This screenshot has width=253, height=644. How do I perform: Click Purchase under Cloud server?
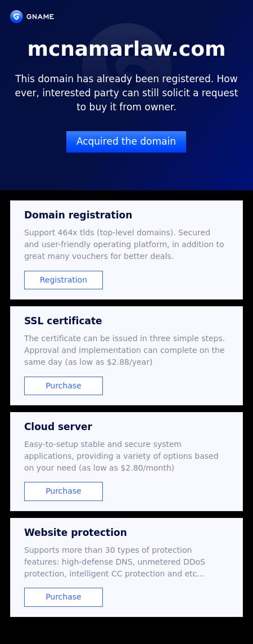[x=64, y=491]
